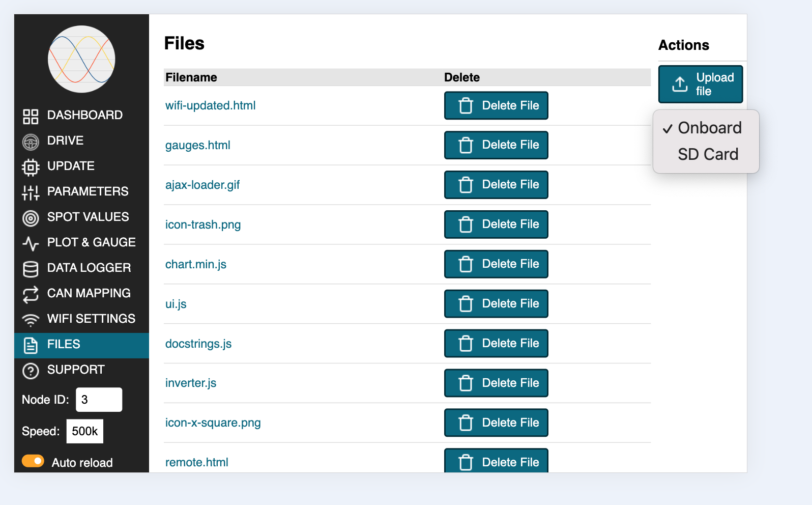Click the CAN Mapping arrows icon

[x=31, y=294]
